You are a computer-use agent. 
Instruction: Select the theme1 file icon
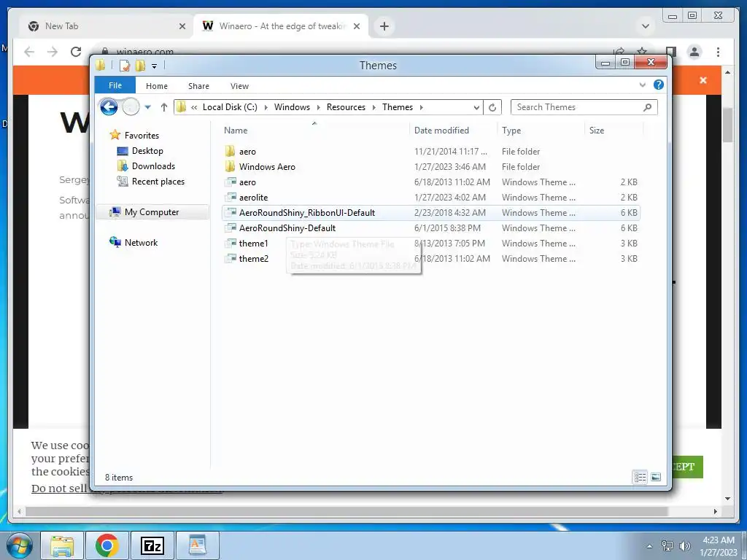(x=231, y=243)
